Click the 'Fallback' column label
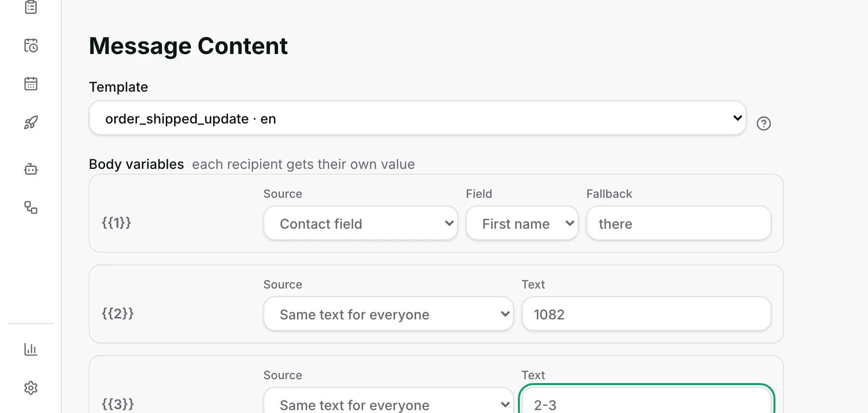Image resolution: width=868 pixels, height=413 pixels. [609, 194]
